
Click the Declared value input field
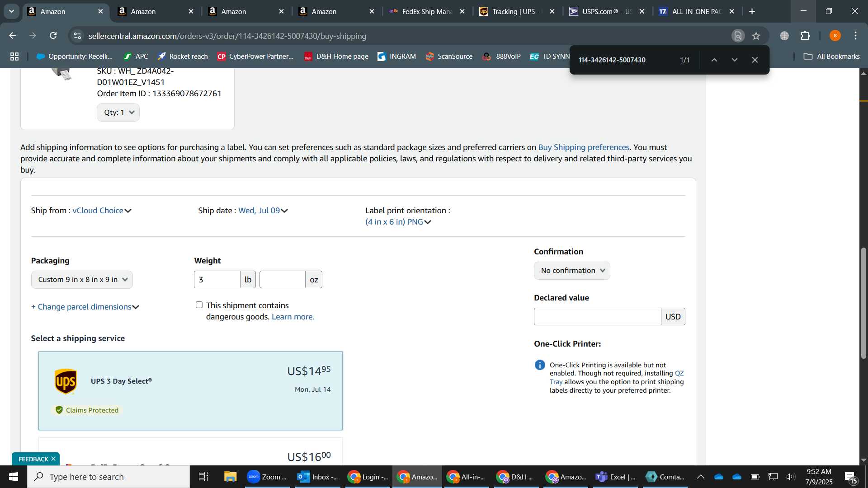click(x=597, y=317)
